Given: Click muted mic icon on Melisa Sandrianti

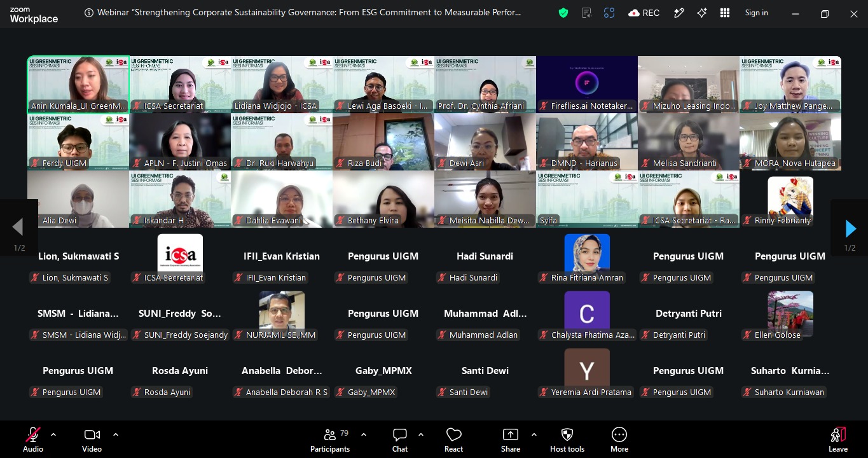Looking at the screenshot, I should [645, 163].
